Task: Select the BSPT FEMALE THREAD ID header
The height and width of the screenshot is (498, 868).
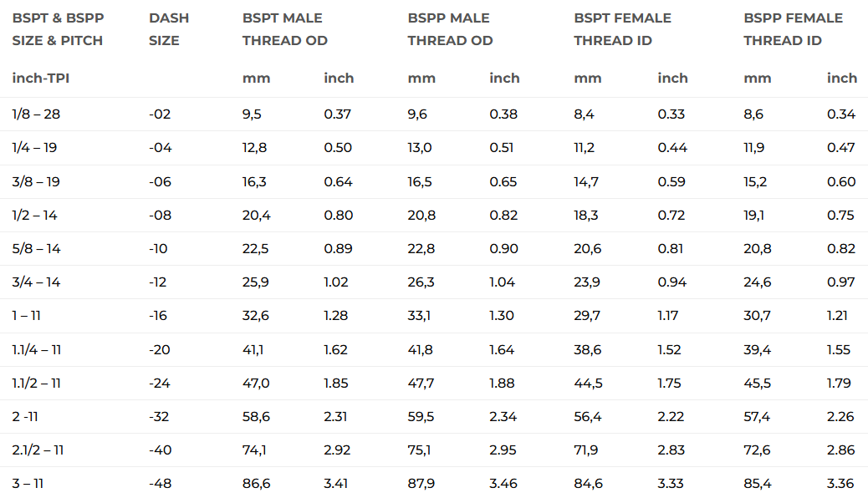Action: pyautogui.click(x=622, y=29)
